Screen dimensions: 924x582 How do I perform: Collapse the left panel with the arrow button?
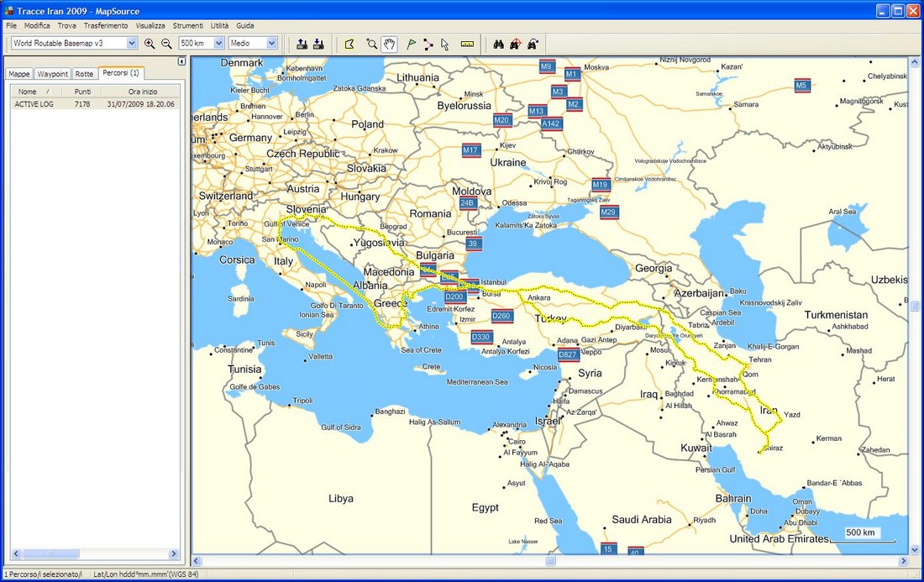pyautogui.click(x=181, y=61)
